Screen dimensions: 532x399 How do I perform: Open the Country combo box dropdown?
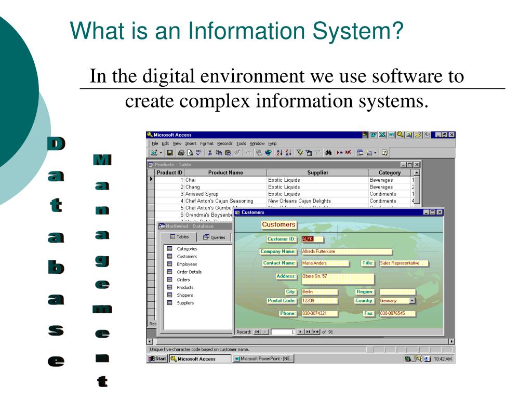[x=412, y=301]
